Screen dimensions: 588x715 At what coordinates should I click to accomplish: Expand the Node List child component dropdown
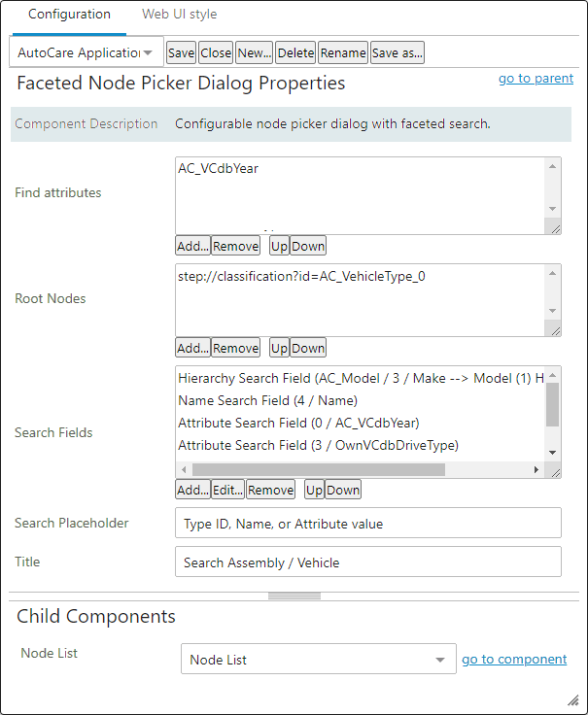coord(319,659)
